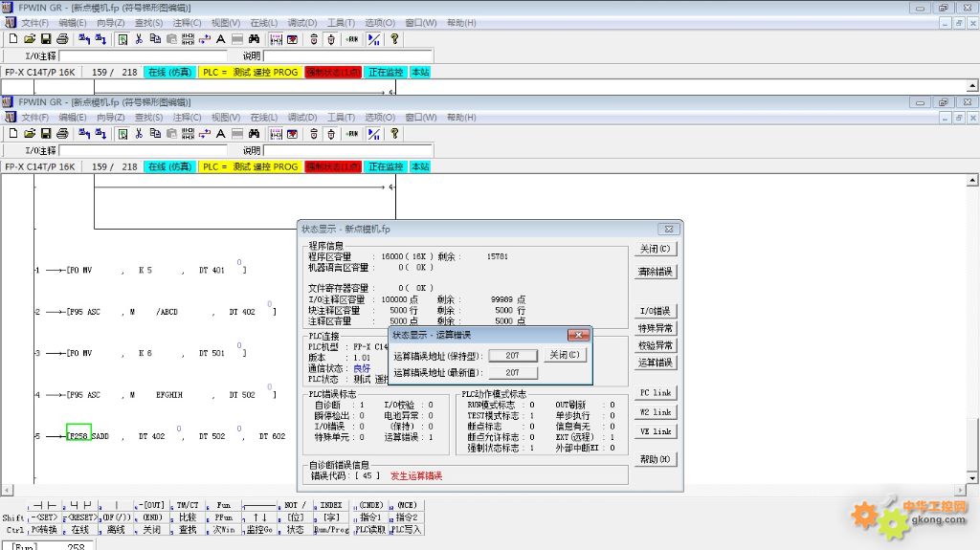Click 在线(仿真) status bar indicator in lower window
This screenshot has height=550, width=980.
(169, 166)
